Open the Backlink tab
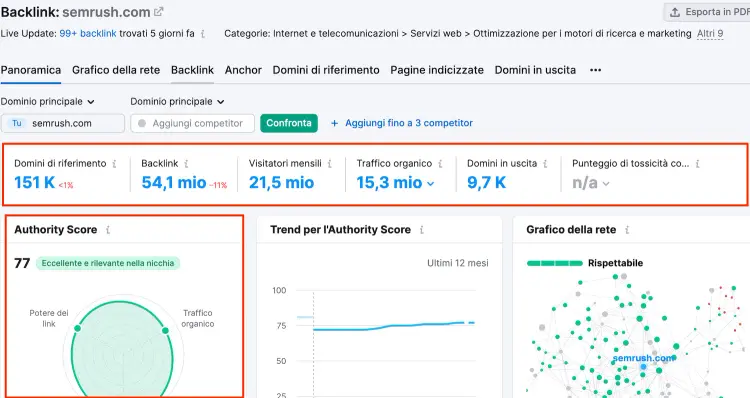The width and height of the screenshot is (750, 398). tap(192, 70)
